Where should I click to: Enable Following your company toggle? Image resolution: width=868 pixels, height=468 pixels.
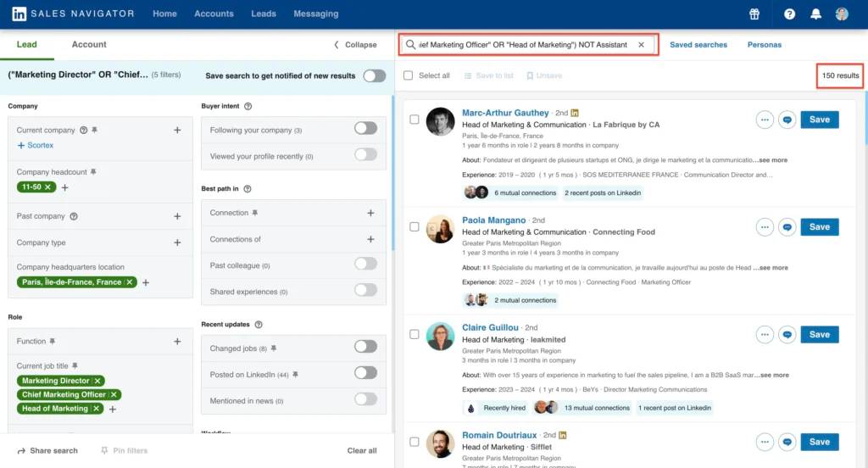pyautogui.click(x=365, y=128)
